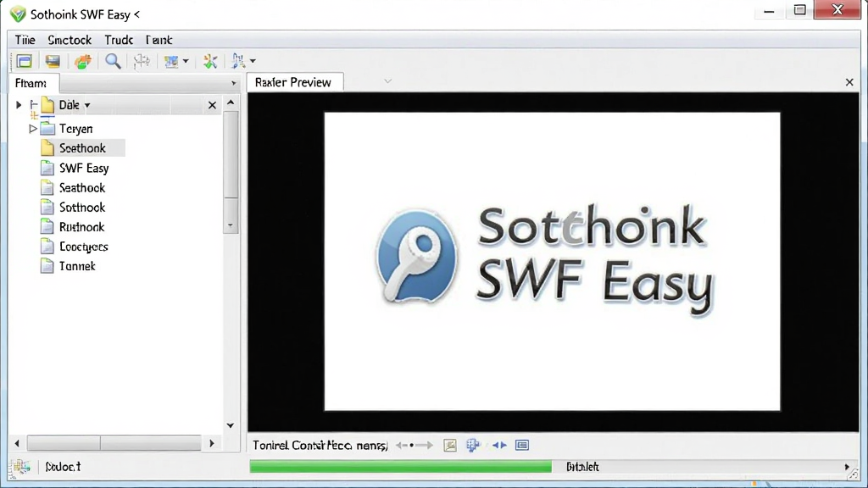The height and width of the screenshot is (488, 868).
Task: Click the bottom scroll down arrow of tree panel
Action: pos(231,425)
